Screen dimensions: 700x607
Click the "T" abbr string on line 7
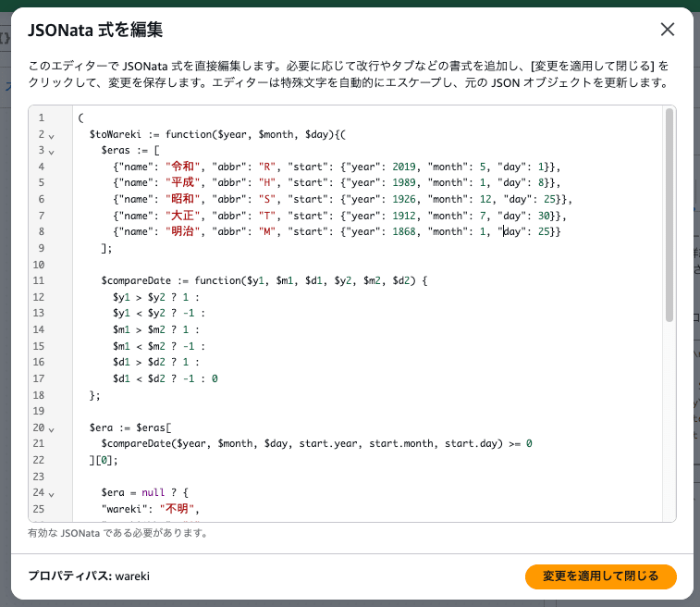click(267, 216)
